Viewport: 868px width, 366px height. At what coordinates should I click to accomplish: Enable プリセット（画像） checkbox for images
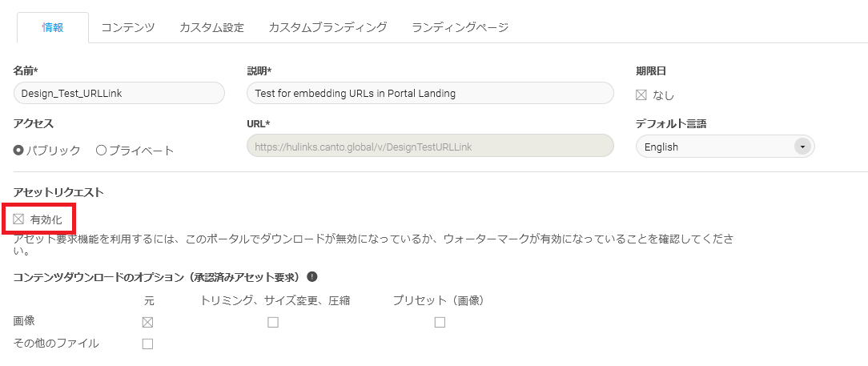440,322
